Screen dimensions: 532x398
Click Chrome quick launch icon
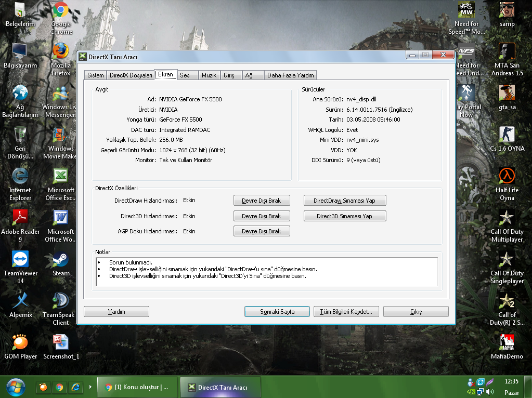[x=59, y=387]
